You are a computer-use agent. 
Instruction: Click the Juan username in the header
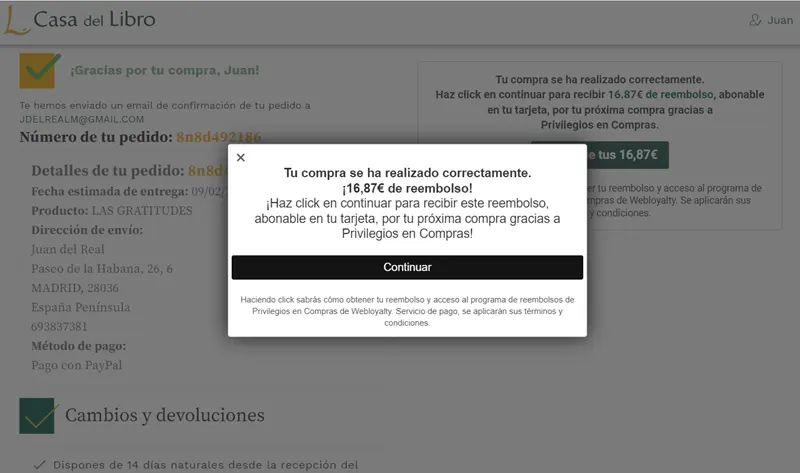click(780, 21)
